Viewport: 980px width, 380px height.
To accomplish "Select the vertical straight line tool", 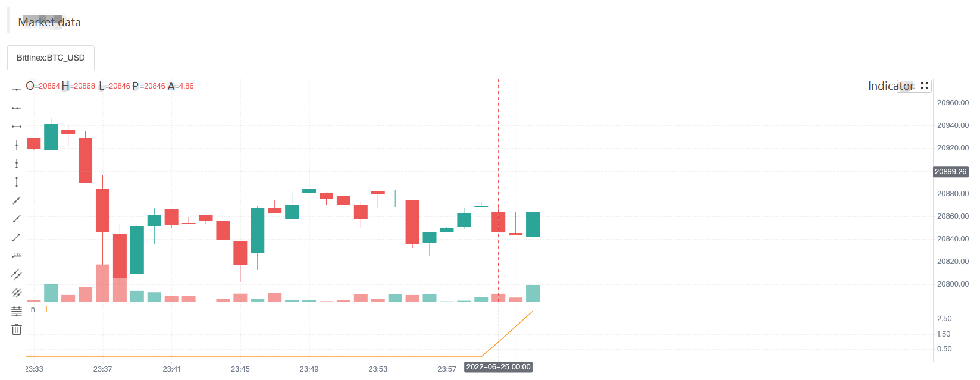I will point(17,145).
